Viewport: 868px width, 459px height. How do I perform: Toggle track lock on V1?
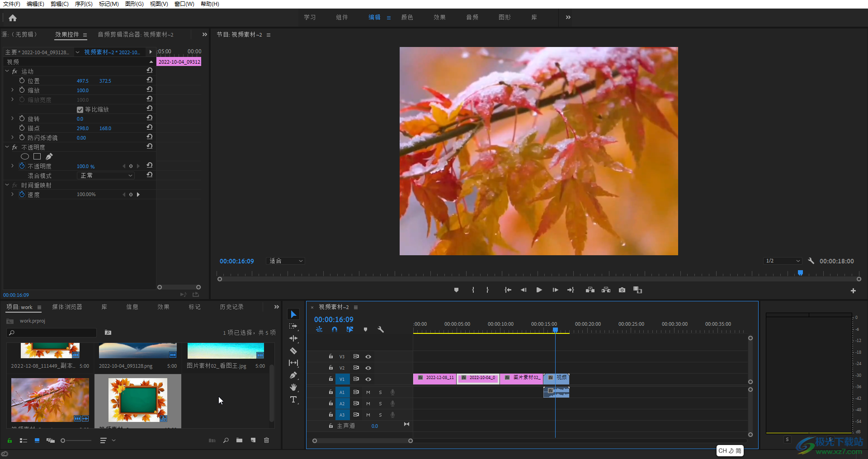click(331, 379)
